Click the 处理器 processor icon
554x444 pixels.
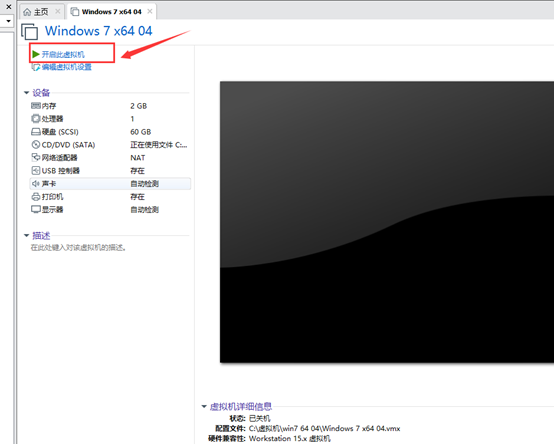coord(36,119)
